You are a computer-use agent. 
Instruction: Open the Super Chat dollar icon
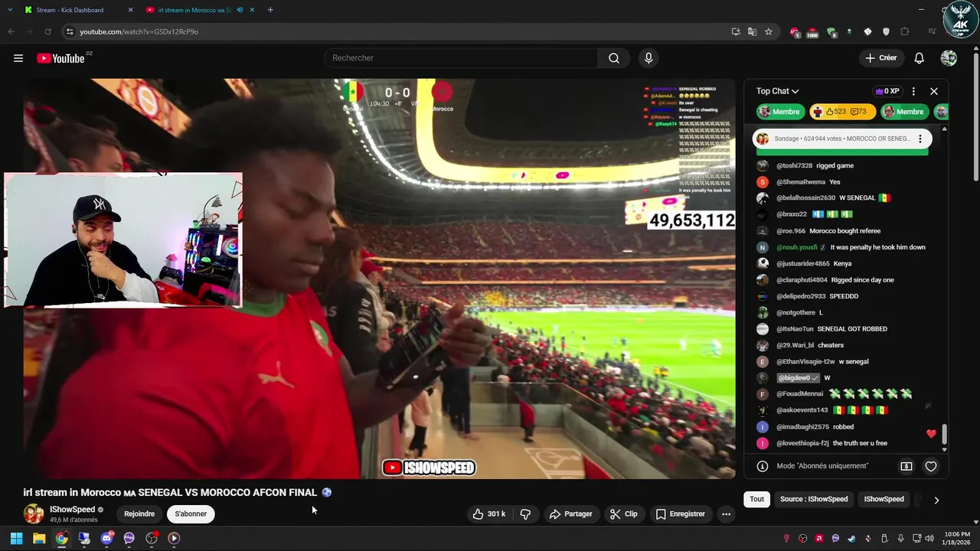pyautogui.click(x=906, y=466)
